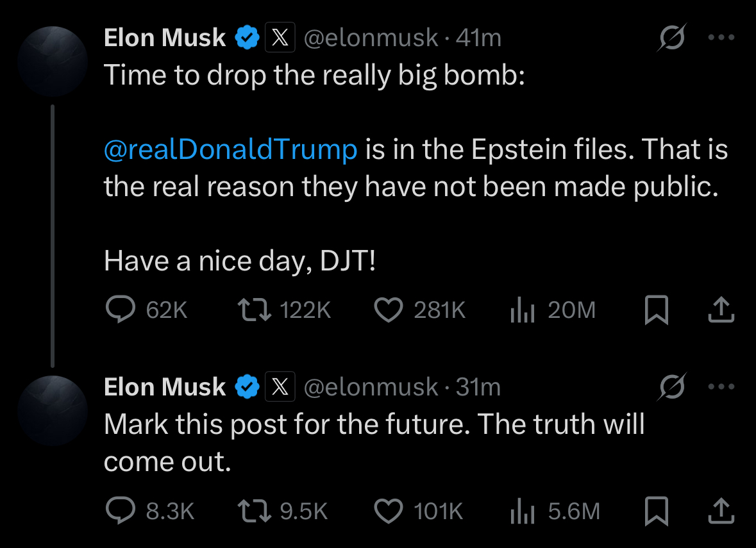Bookmark the 'Have a nice day, DJT!' post

657,310
